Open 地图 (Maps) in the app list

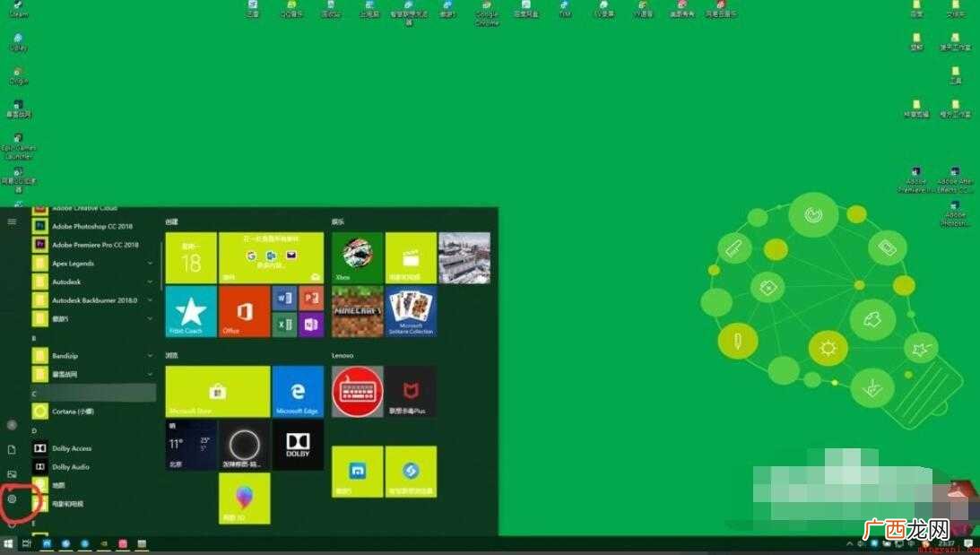point(94,485)
